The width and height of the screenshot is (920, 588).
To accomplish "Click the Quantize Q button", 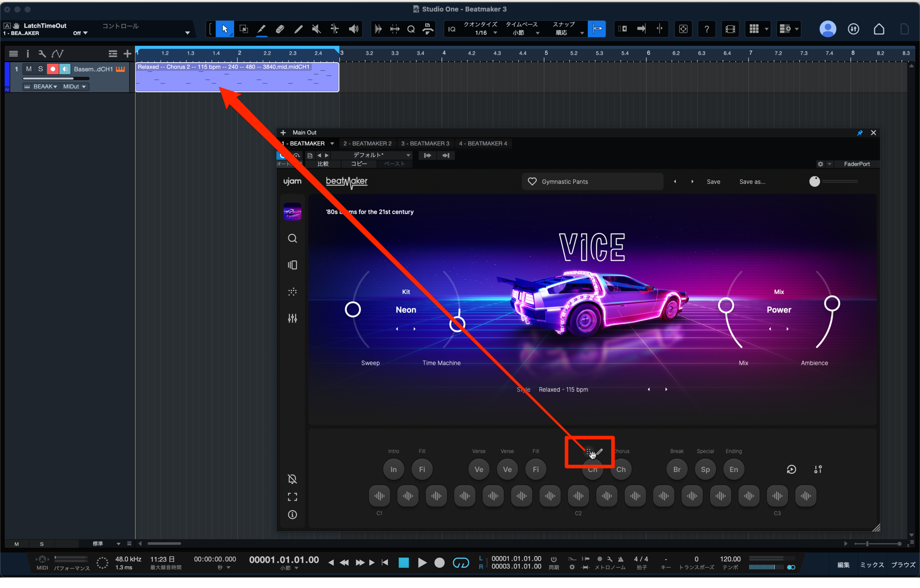I will click(x=411, y=29).
